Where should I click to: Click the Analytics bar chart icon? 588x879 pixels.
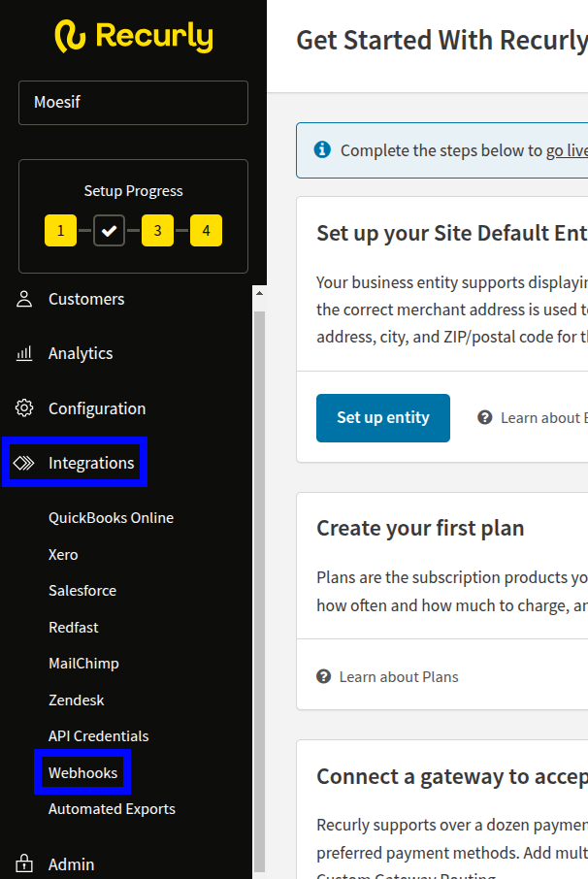tap(24, 354)
